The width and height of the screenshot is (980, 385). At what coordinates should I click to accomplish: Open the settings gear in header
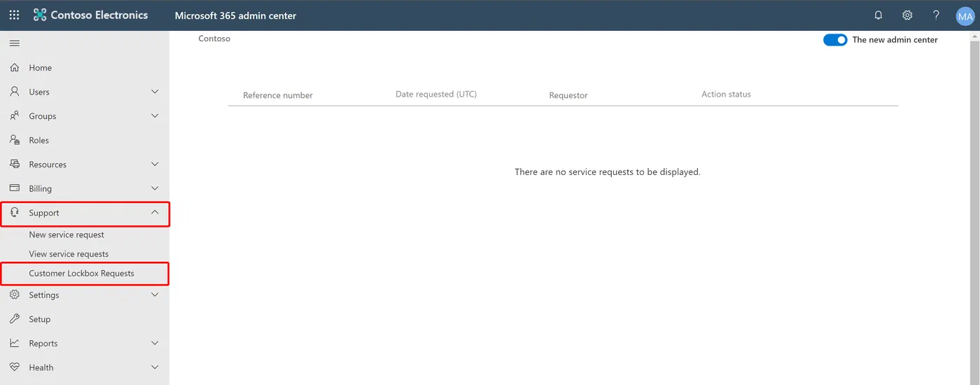(907, 15)
